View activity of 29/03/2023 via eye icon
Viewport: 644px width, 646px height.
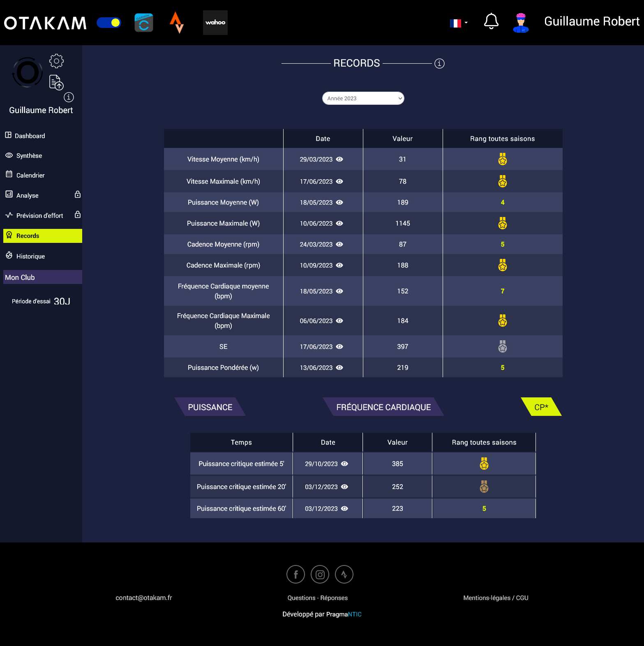click(339, 159)
